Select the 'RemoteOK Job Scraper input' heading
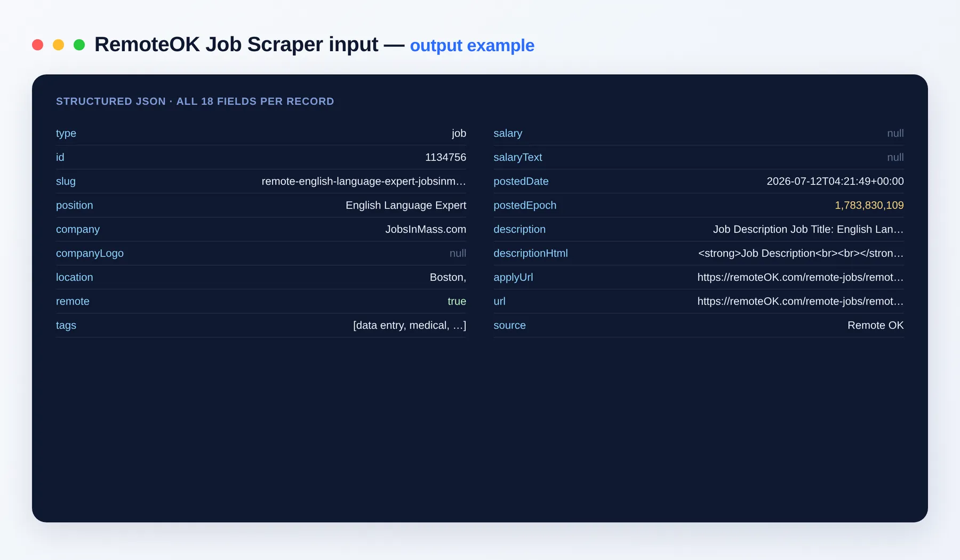Viewport: 960px width, 560px height. [236, 44]
